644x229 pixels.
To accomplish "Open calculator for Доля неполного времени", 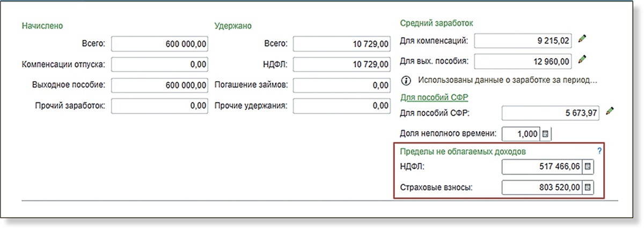I will click(546, 133).
